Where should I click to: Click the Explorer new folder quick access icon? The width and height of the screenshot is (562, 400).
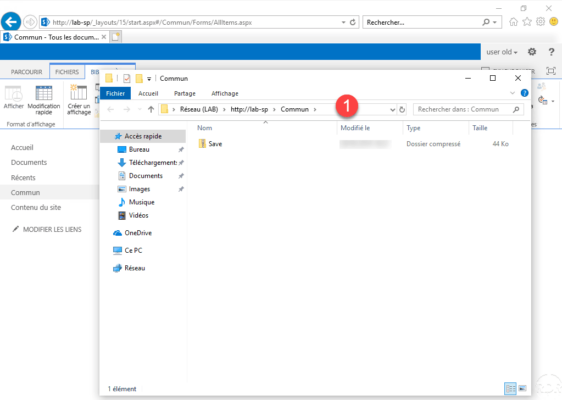coord(139,78)
